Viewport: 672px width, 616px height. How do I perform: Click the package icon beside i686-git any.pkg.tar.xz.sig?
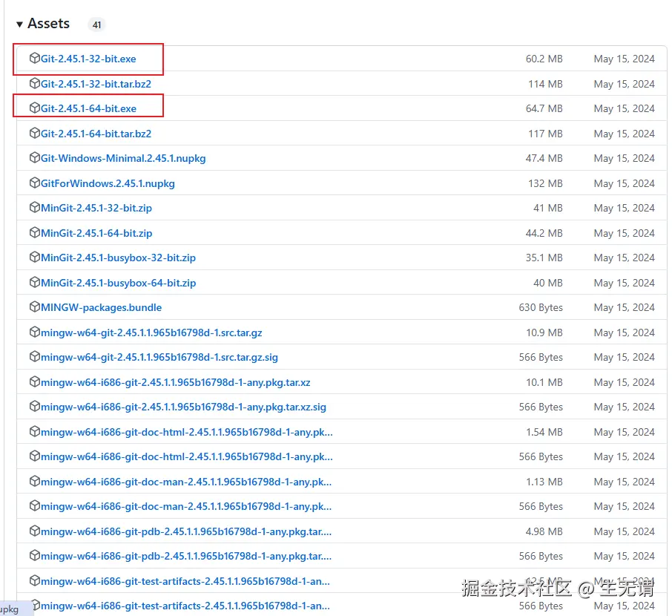tap(35, 406)
